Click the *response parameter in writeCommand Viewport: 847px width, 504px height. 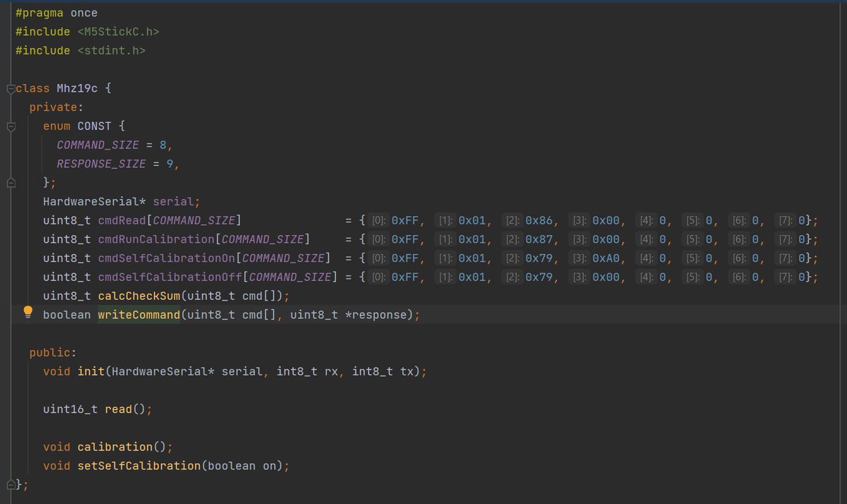point(377,315)
